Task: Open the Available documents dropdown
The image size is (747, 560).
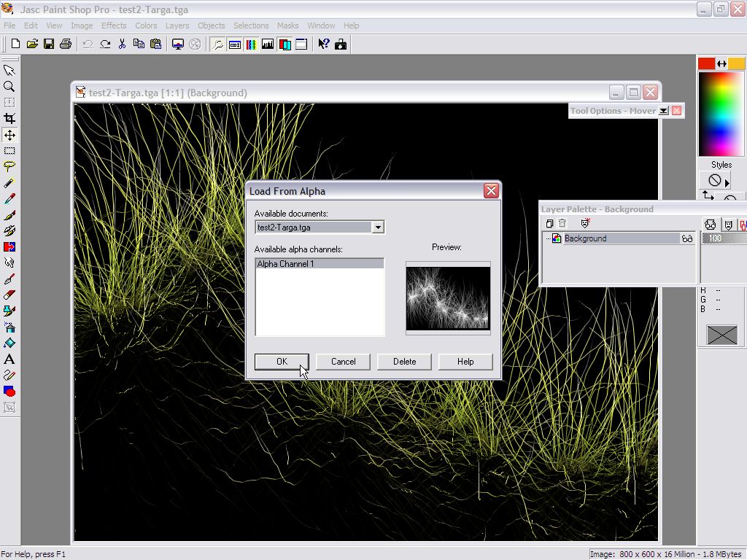Action: (378, 227)
